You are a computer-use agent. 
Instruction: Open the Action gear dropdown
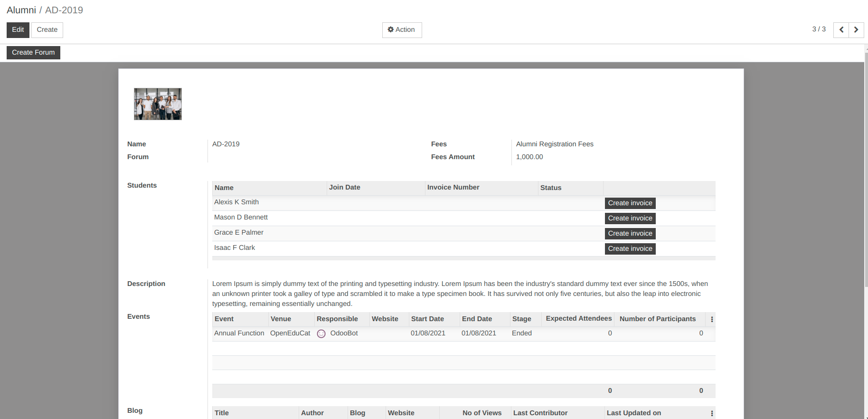[x=402, y=29]
